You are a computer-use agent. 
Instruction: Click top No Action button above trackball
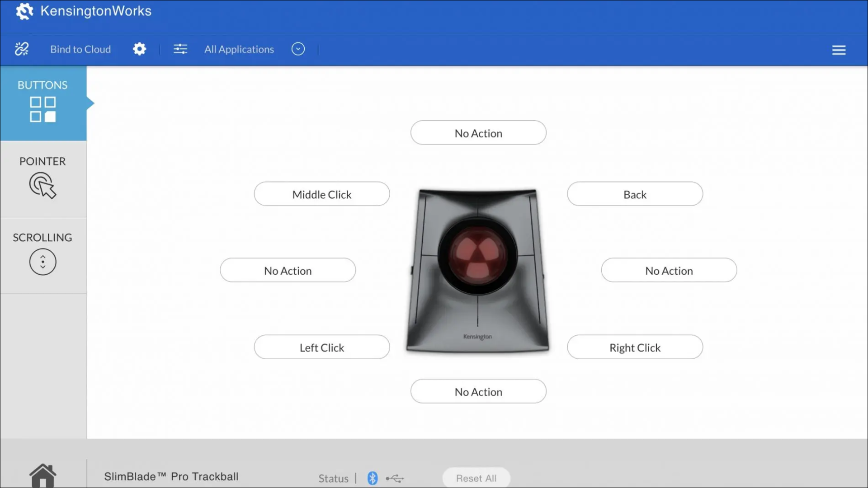pyautogui.click(x=478, y=132)
